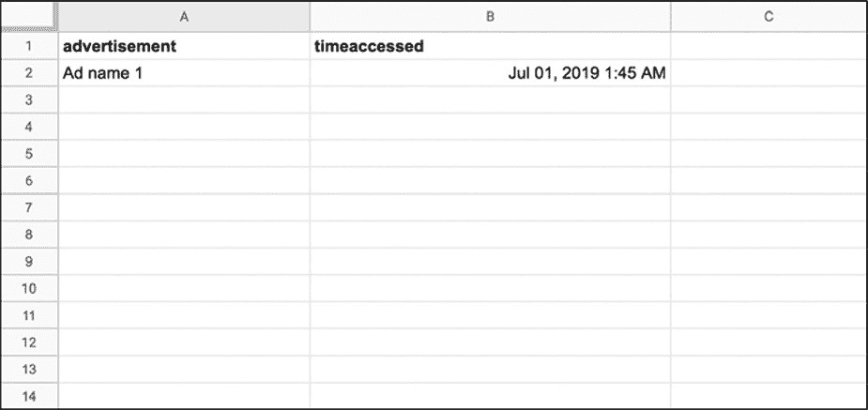Select row 14 header

[x=28, y=395]
